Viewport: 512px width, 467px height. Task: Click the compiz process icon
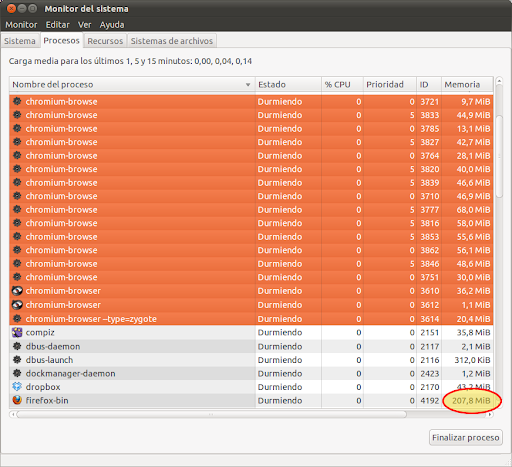(x=17, y=332)
